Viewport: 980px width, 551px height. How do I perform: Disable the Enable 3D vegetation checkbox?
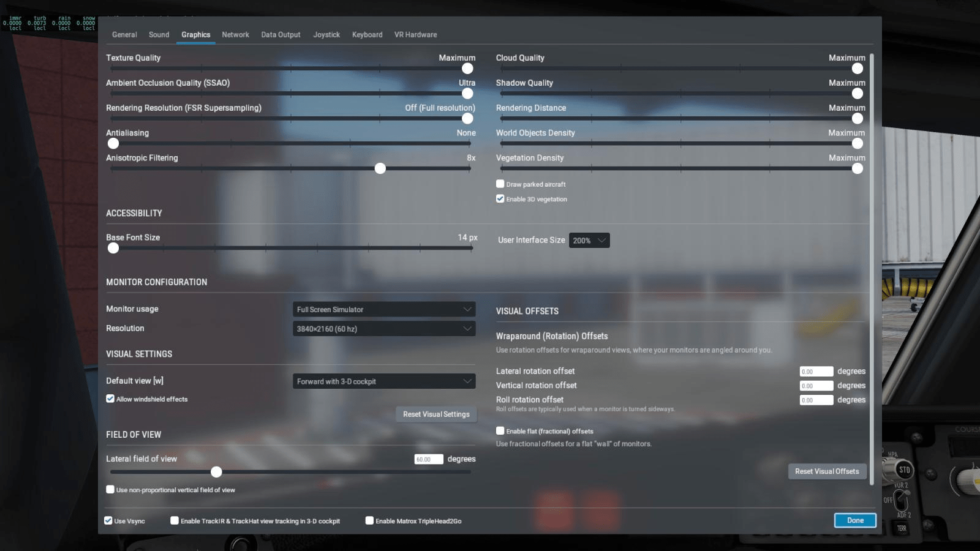(500, 198)
